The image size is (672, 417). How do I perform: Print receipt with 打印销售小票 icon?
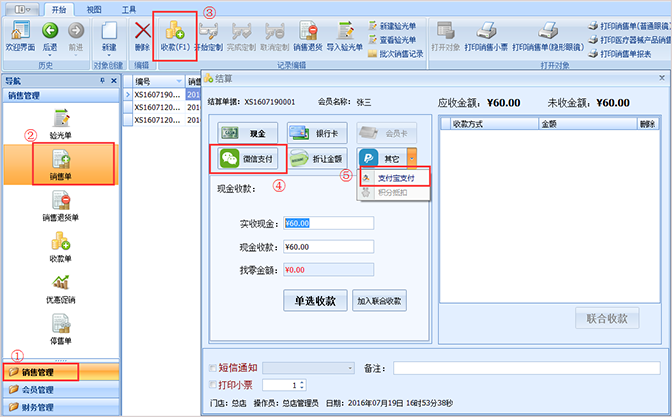click(486, 36)
